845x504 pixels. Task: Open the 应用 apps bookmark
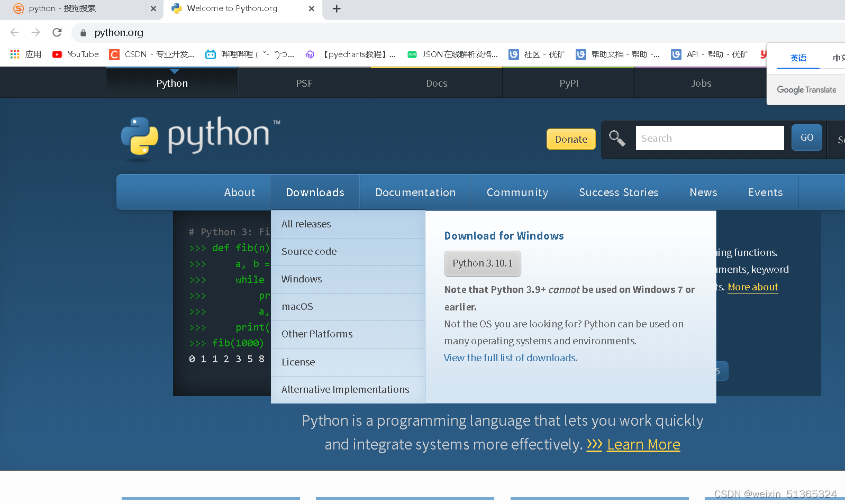[x=25, y=54]
